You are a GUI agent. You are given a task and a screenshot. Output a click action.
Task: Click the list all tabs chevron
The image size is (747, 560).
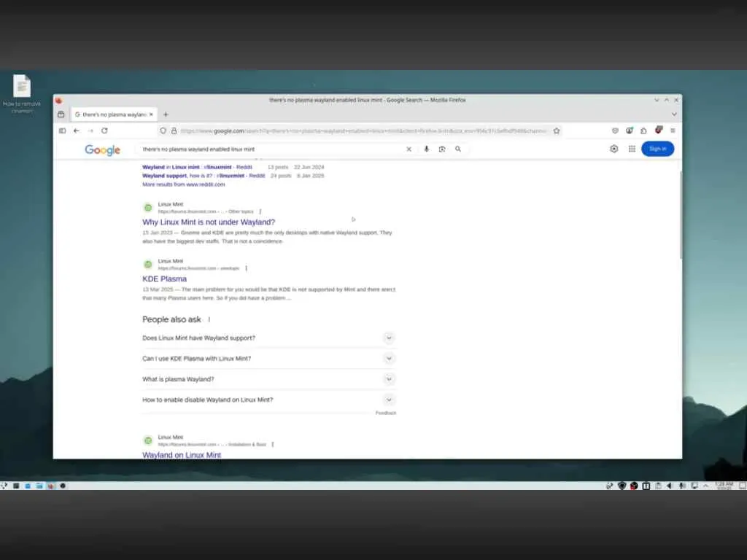[674, 114]
